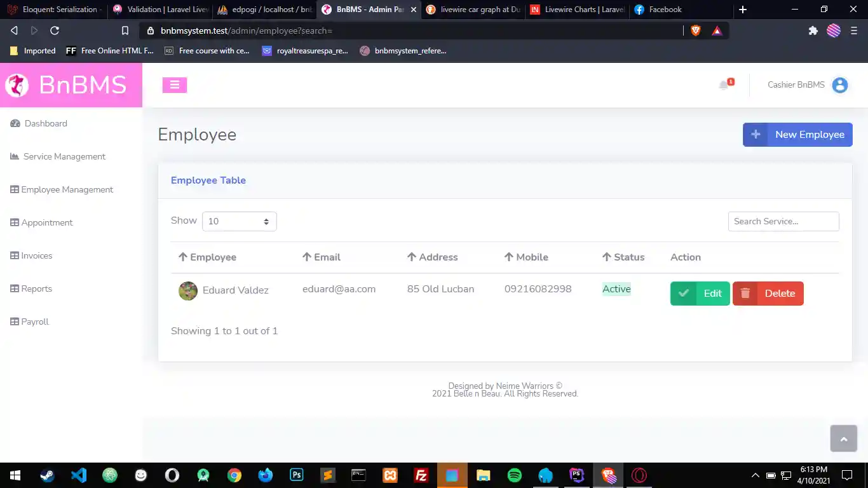868x488 pixels.
Task: Open File Explorer from the taskbar
Action: click(x=484, y=475)
